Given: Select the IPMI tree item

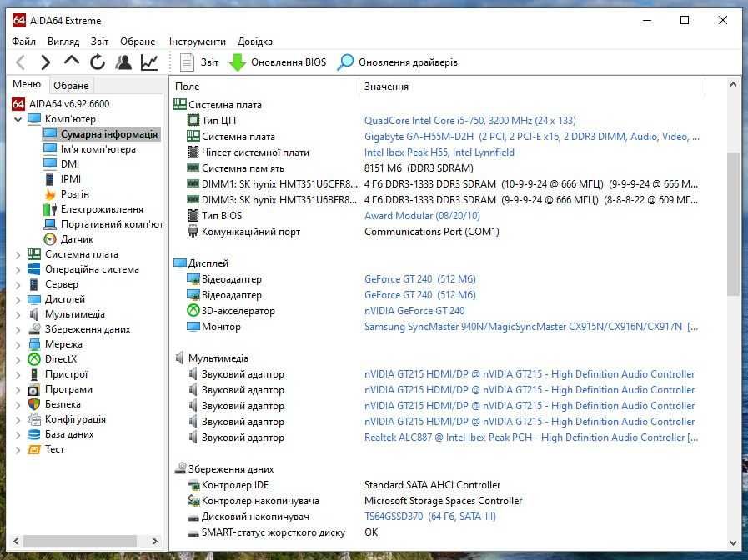Looking at the screenshot, I should pyautogui.click(x=63, y=179).
